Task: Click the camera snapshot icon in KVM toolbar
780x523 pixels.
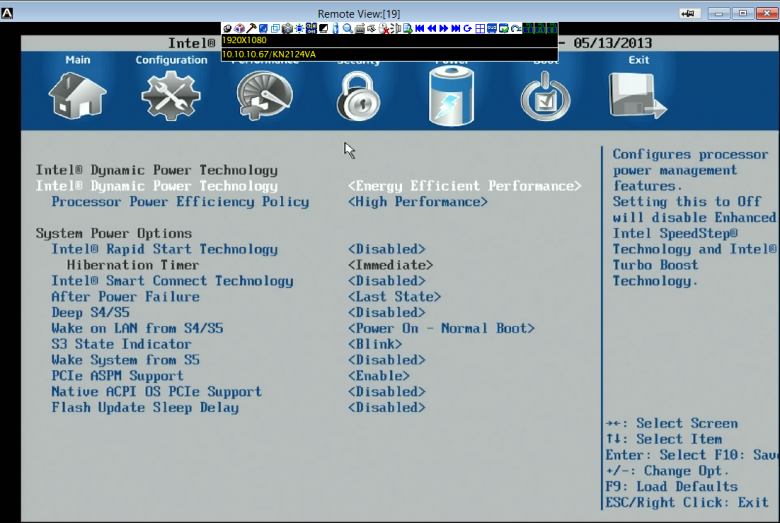Action: click(x=288, y=28)
